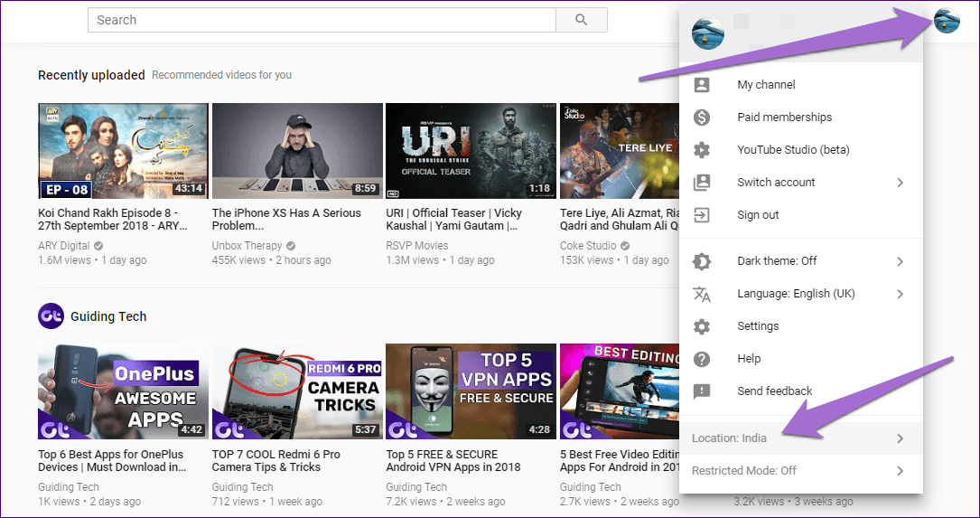Image resolution: width=980 pixels, height=518 pixels.
Task: Click the My channel person icon
Action: tap(702, 84)
